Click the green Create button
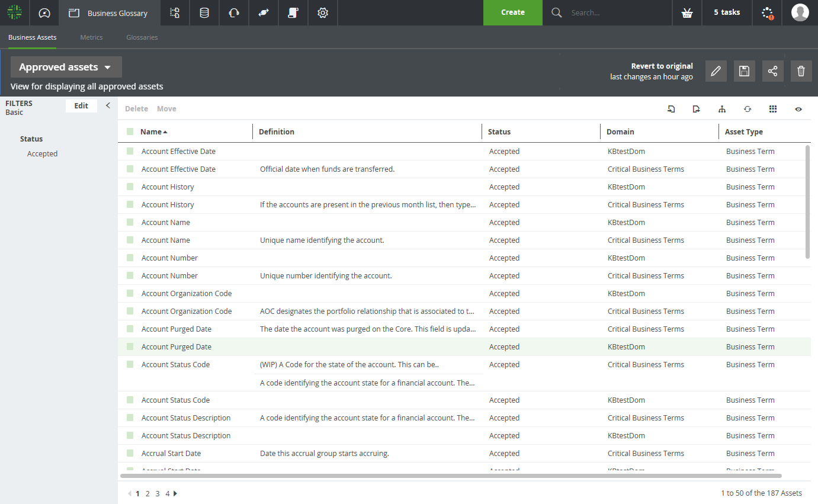Image resolution: width=818 pixels, height=504 pixels. click(x=513, y=12)
